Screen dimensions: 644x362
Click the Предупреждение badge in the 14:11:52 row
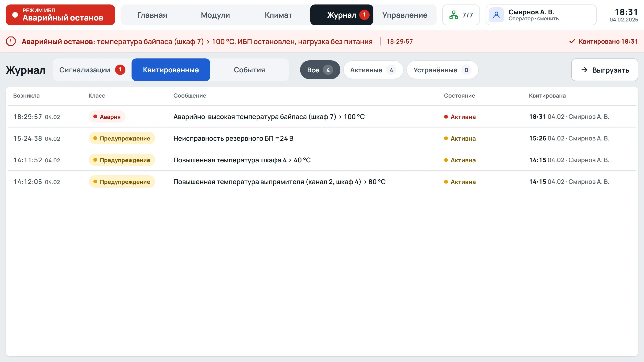tap(121, 160)
